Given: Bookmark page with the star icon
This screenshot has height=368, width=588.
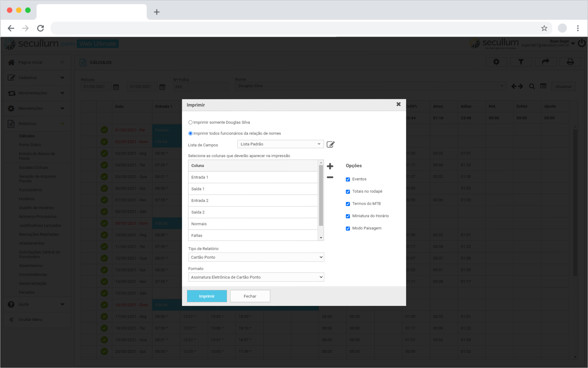Looking at the screenshot, I should click(x=544, y=28).
